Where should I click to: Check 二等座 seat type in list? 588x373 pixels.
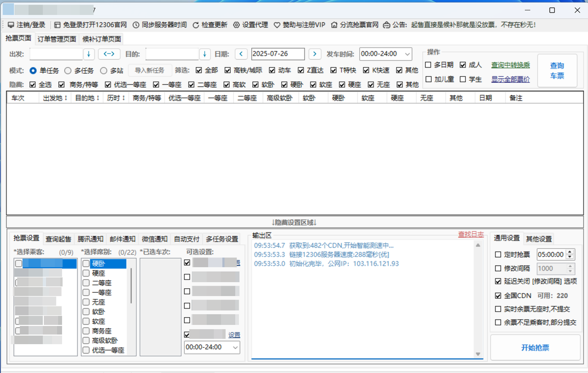point(86,283)
